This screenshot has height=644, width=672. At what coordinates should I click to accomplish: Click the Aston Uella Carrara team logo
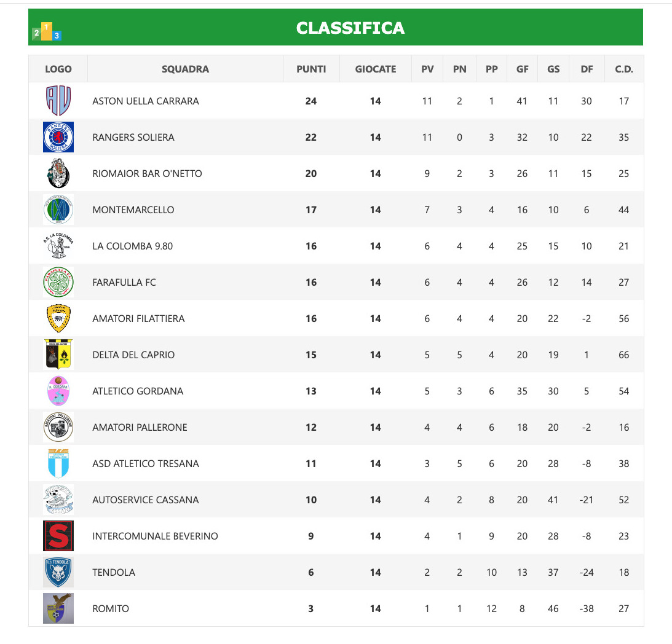point(58,101)
